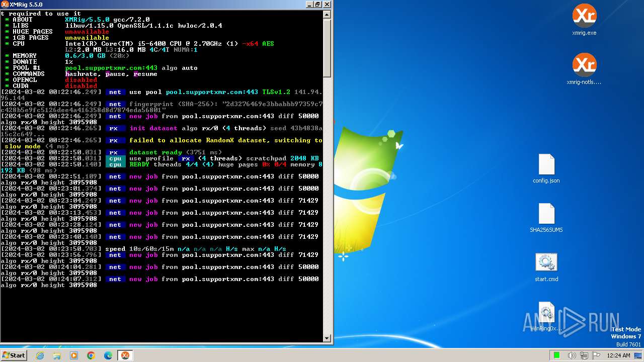
Task: Click the HUGE PAGES 'unavailable' value
Action: click(x=87, y=32)
